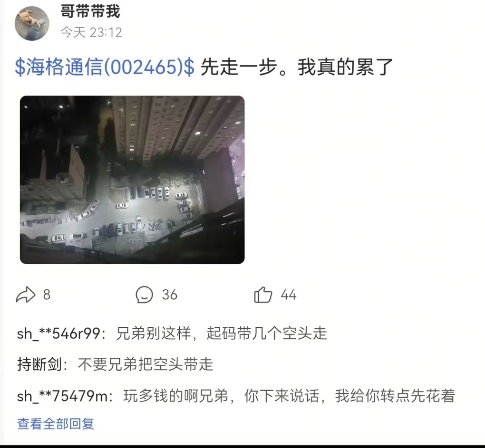485x448 pixels.
Task: Open comments via speech bubble icon
Action: (144, 295)
